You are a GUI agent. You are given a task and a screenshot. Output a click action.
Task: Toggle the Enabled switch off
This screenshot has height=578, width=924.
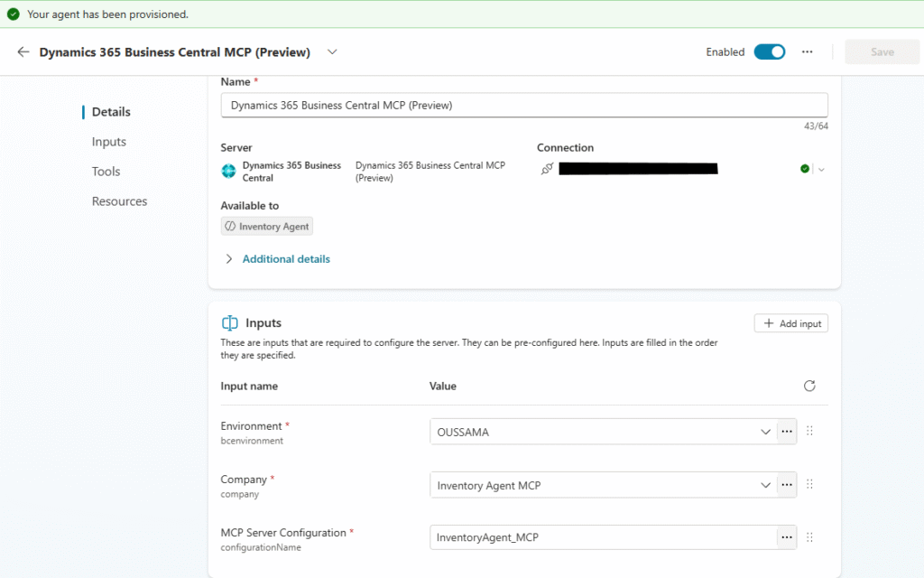pyautogui.click(x=770, y=52)
